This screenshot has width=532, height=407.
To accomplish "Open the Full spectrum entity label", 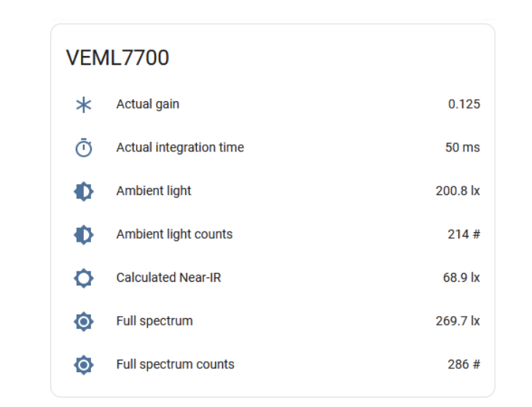I will [154, 321].
